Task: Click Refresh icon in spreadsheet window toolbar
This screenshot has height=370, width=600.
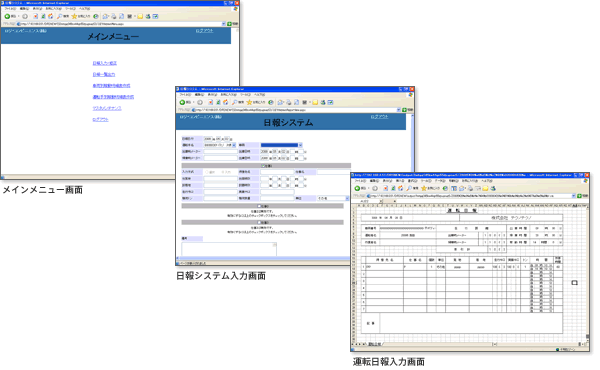Action: [x=393, y=188]
